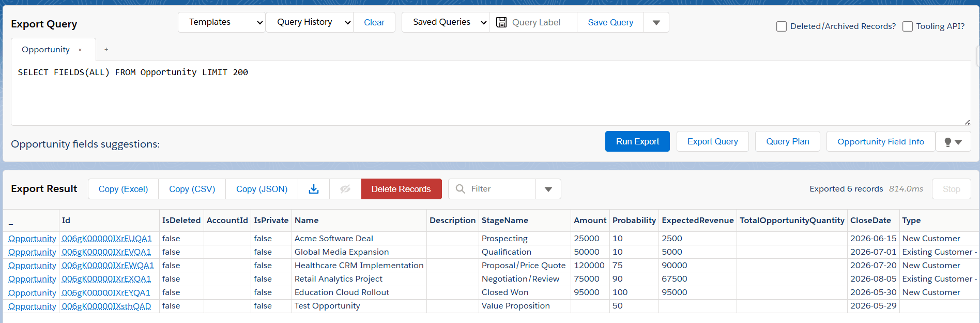
Task: Select the Closed Won stage cell
Action: pos(525,292)
